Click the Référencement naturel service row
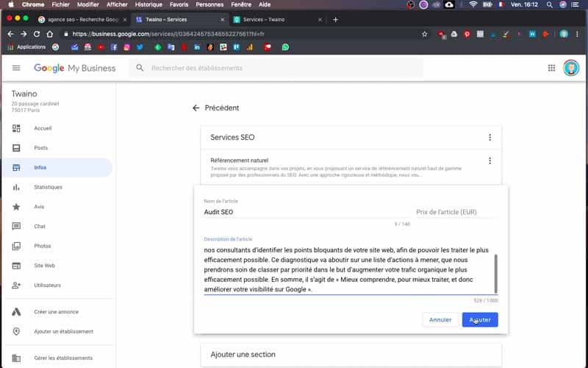588x368 pixels. 351,168
